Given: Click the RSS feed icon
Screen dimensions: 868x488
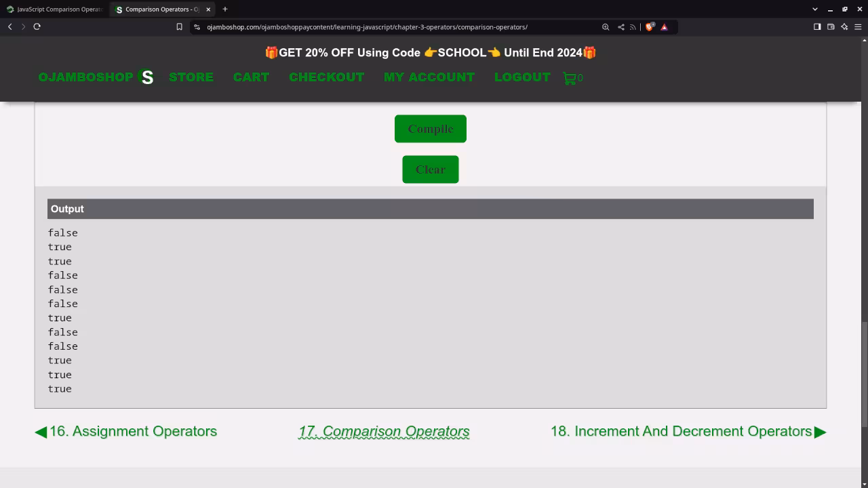Looking at the screenshot, I should coord(633,27).
